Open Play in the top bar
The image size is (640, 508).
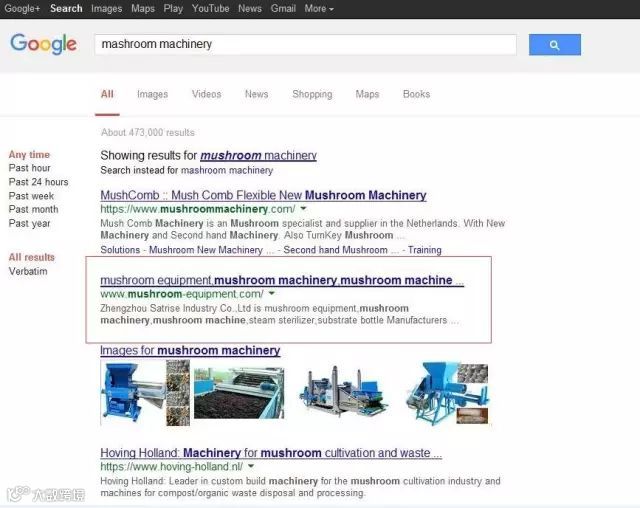173,9
